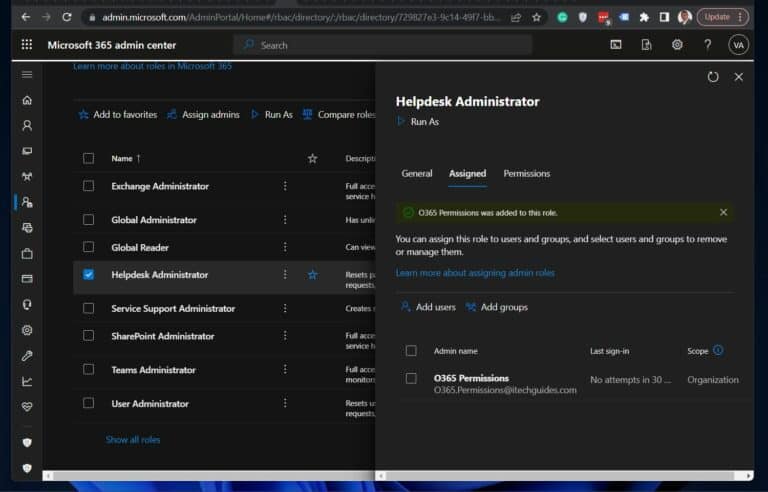Open Billing card icon in sidebar
Image resolution: width=768 pixels, height=492 pixels.
coord(27,279)
